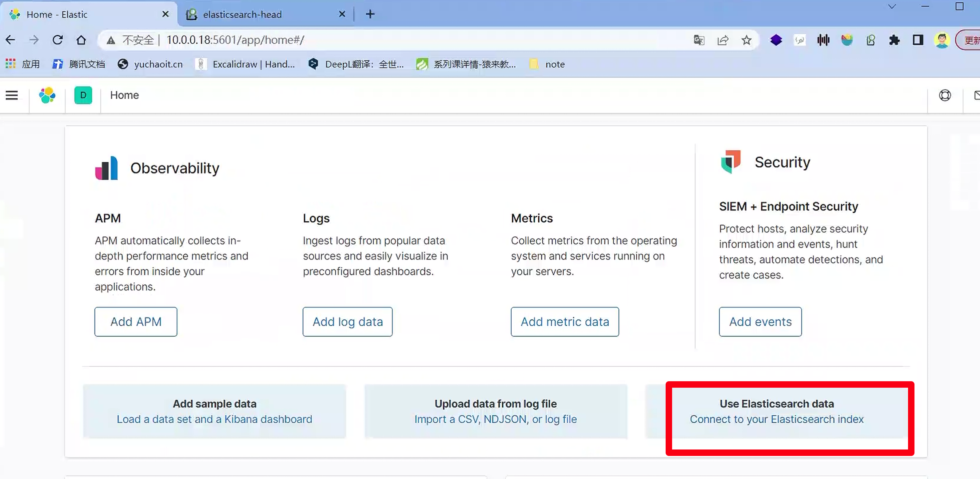Click Add metric data button
The height and width of the screenshot is (479, 980).
click(564, 322)
